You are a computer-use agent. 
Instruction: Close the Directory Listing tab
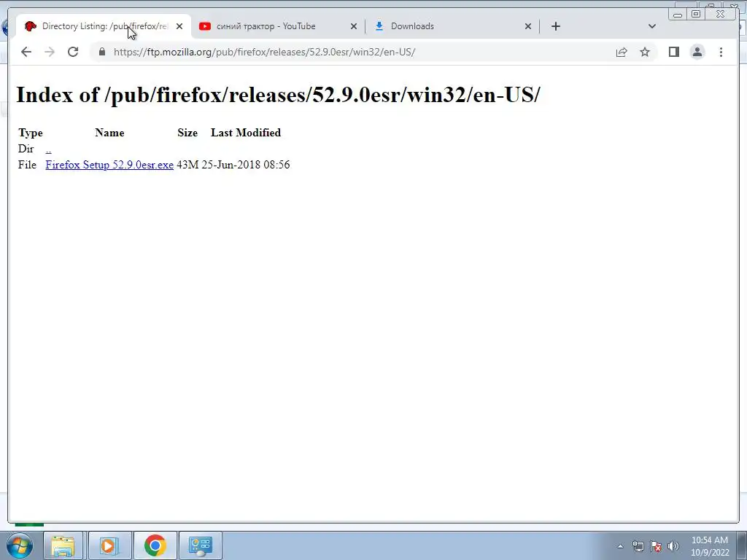179,26
